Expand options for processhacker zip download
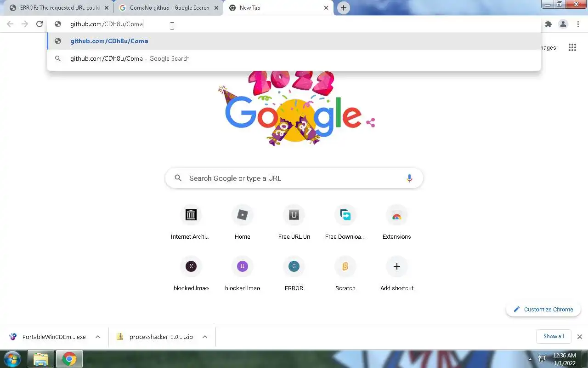Screen dimensions: 588x368 pyautogui.click(x=205, y=337)
